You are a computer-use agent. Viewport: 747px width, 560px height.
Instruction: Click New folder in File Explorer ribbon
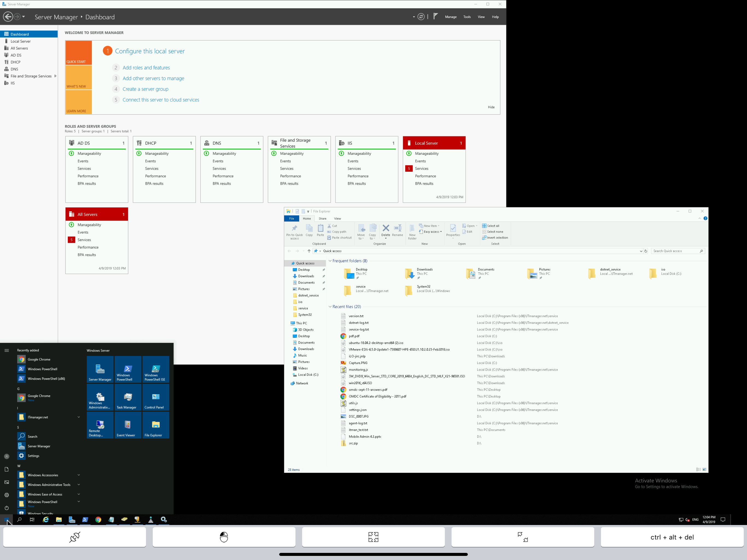pyautogui.click(x=412, y=232)
